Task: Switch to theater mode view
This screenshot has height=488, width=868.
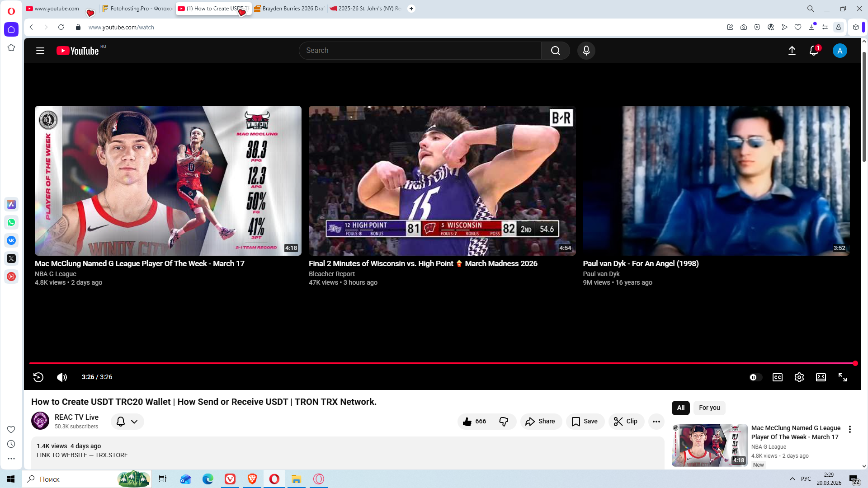Action: pyautogui.click(x=821, y=377)
